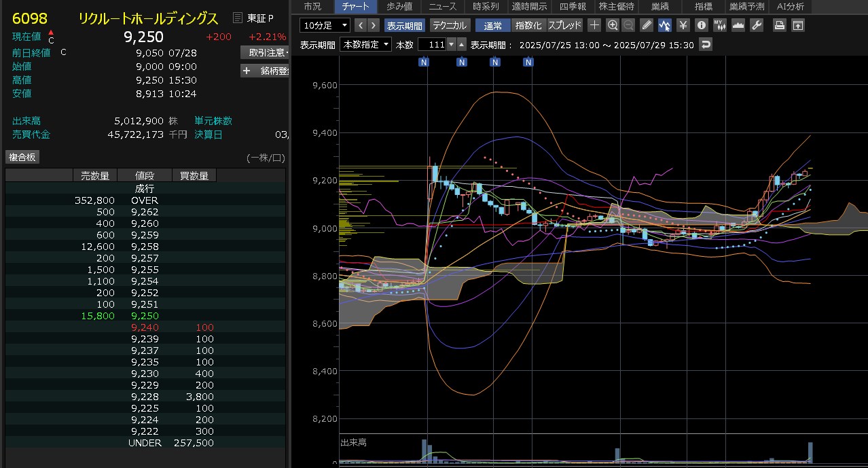868x468 pixels.
Task: Click the 出来高 volume panel label
Action: 353,443
